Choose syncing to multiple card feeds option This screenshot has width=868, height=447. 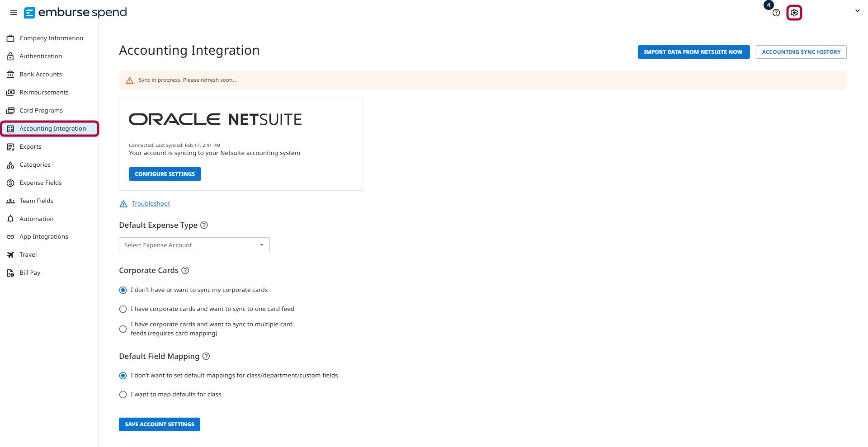click(x=123, y=329)
